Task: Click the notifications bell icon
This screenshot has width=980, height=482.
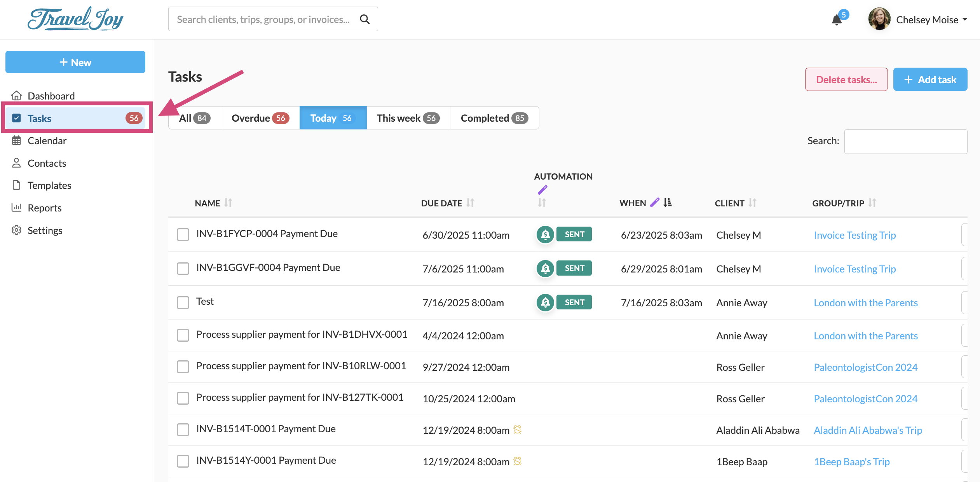Action: click(x=837, y=19)
